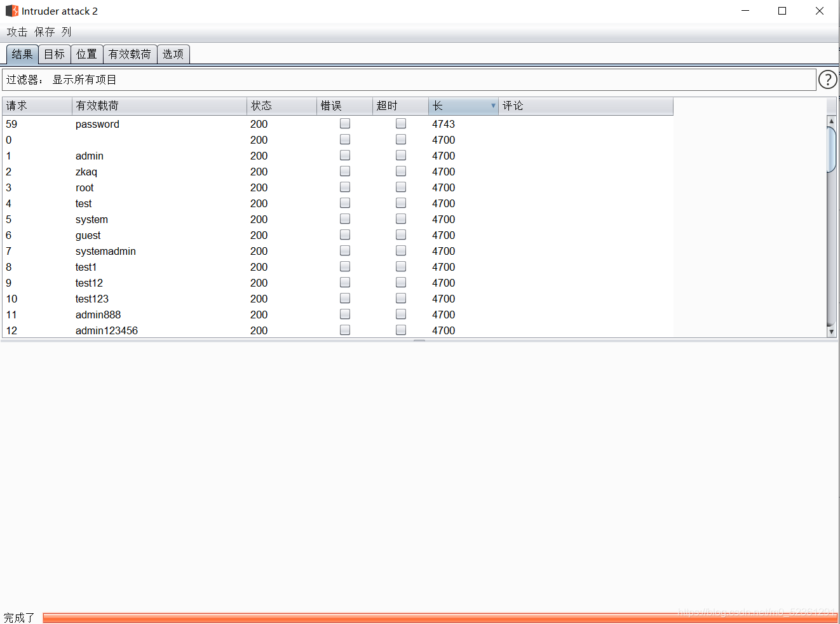Viewport: 840px width, 624px height.
Task: Toggle the 错误 checkbox for test row
Action: pos(345,203)
